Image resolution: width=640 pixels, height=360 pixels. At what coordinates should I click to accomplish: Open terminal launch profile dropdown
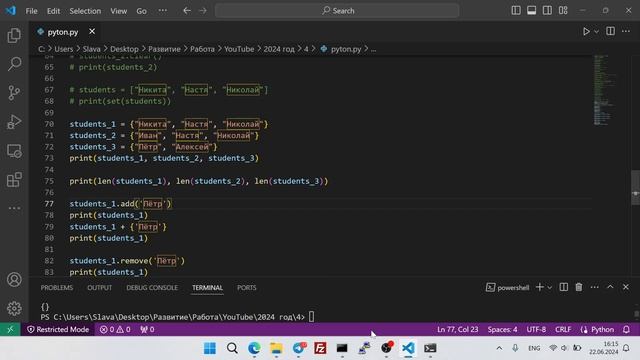[550, 288]
